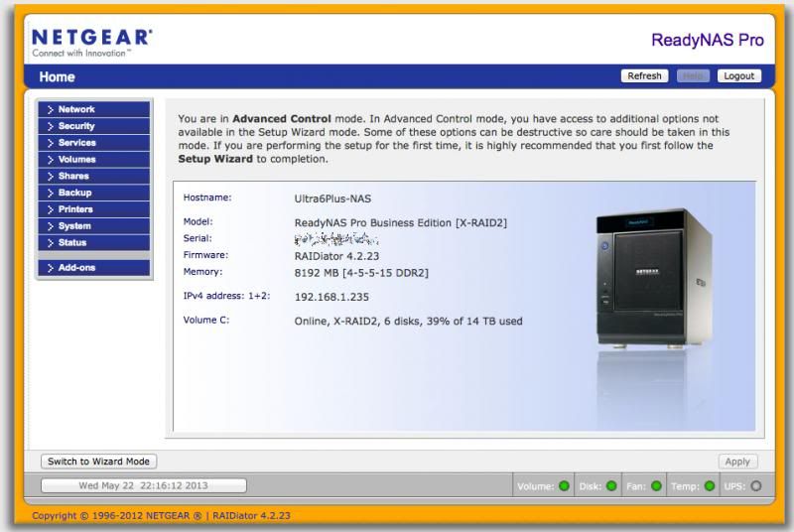Open the Volumes menu label
The width and height of the screenshot is (794, 532).
pos(77,160)
